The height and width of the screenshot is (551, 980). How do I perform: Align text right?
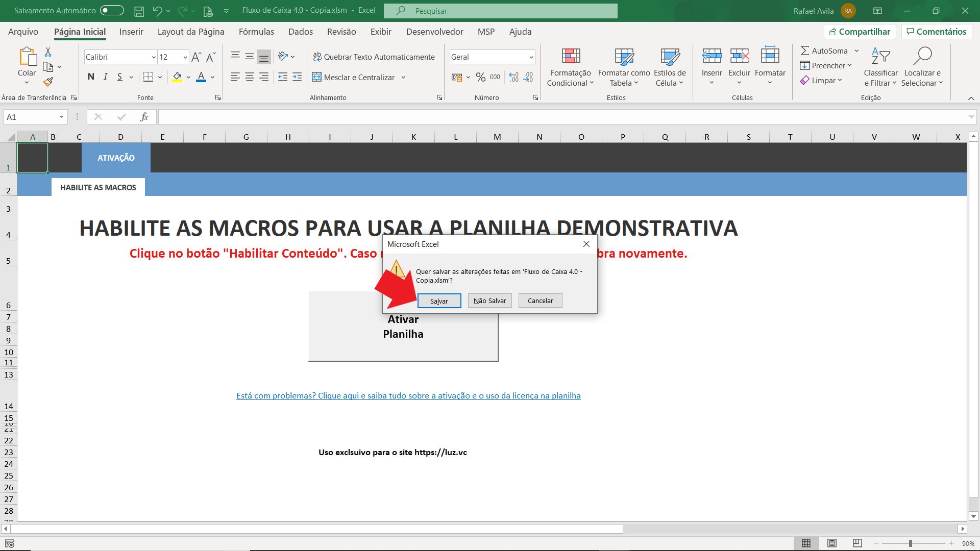(x=264, y=77)
